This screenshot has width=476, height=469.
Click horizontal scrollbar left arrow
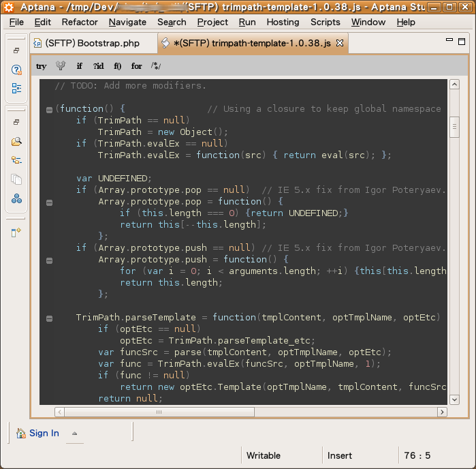tap(59, 412)
